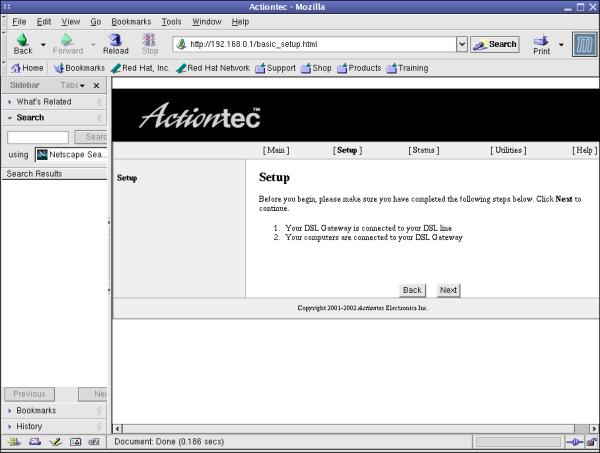This screenshot has width=600, height=453.
Task: Open the View menu
Action: (71, 22)
